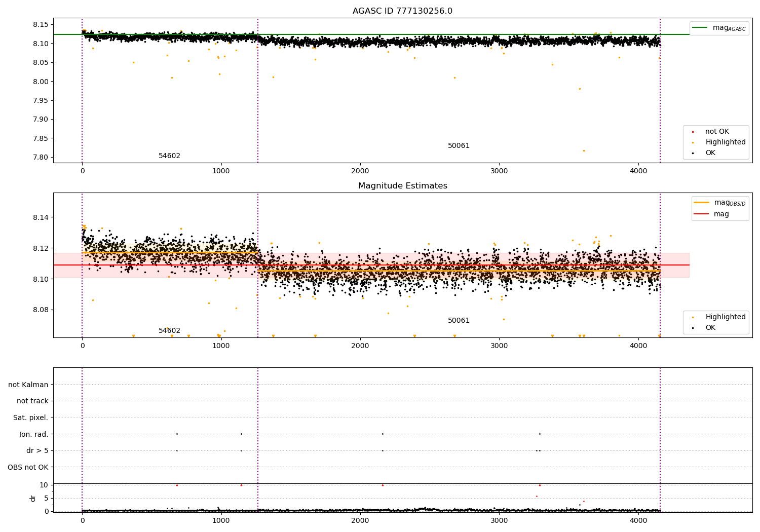Click the 'not track' axis label
The image size is (760, 532).
pos(32,401)
